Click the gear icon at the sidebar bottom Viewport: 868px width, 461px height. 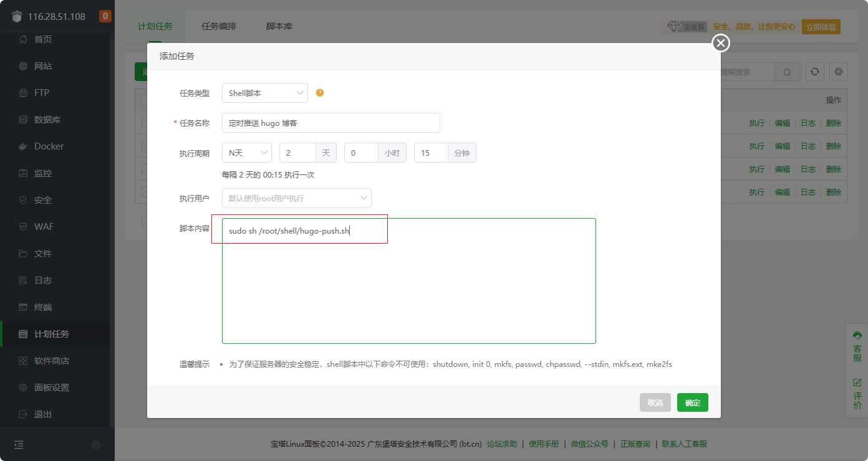click(96, 445)
